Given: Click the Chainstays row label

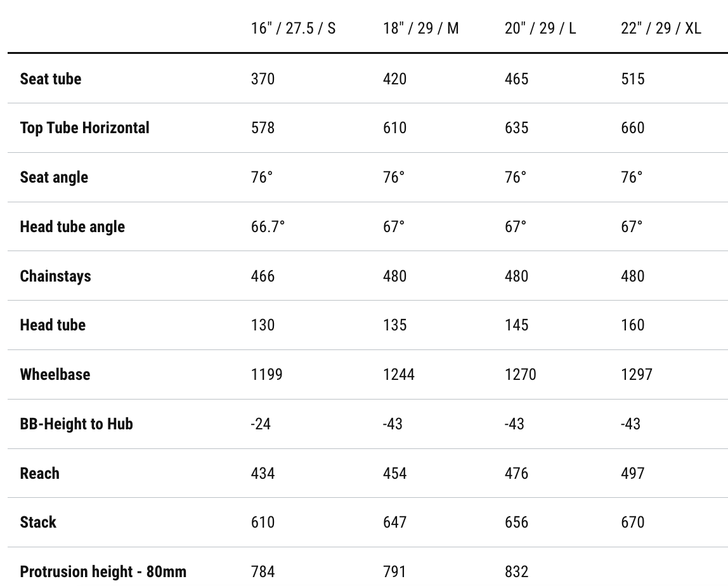Looking at the screenshot, I should coord(55,276).
